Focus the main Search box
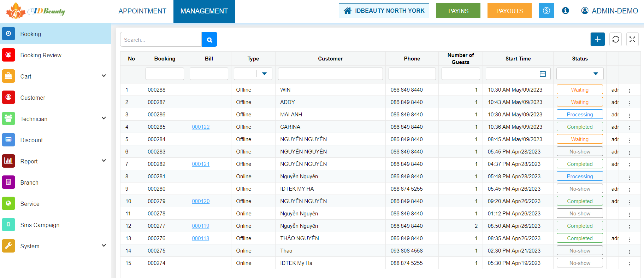 pos(161,40)
